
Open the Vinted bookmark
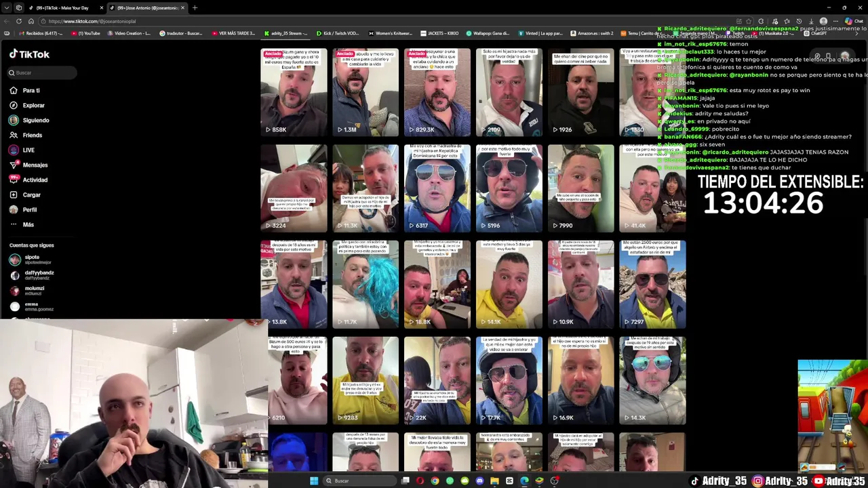point(540,33)
